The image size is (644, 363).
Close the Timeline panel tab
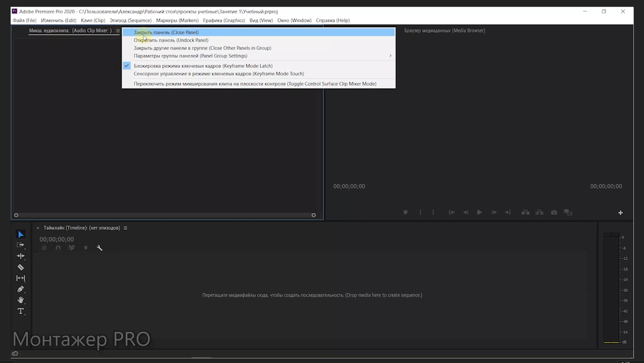click(38, 228)
